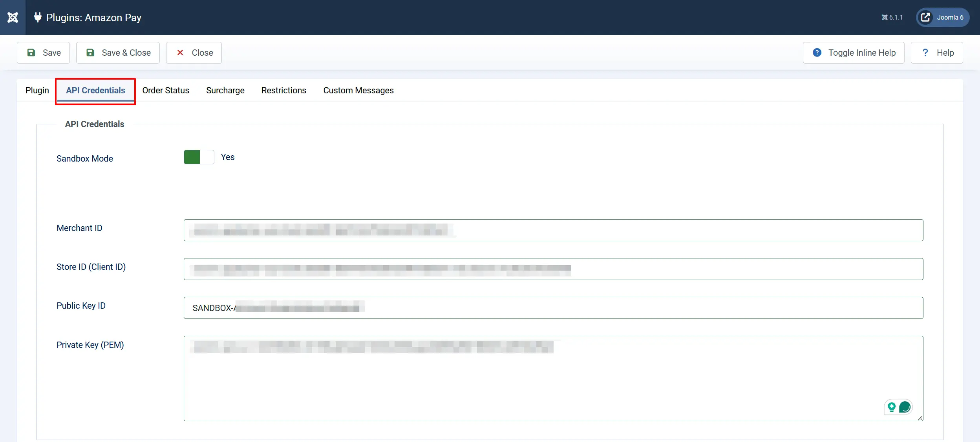This screenshot has height=442, width=980.
Task: Select the API Credentials tab
Action: point(95,90)
